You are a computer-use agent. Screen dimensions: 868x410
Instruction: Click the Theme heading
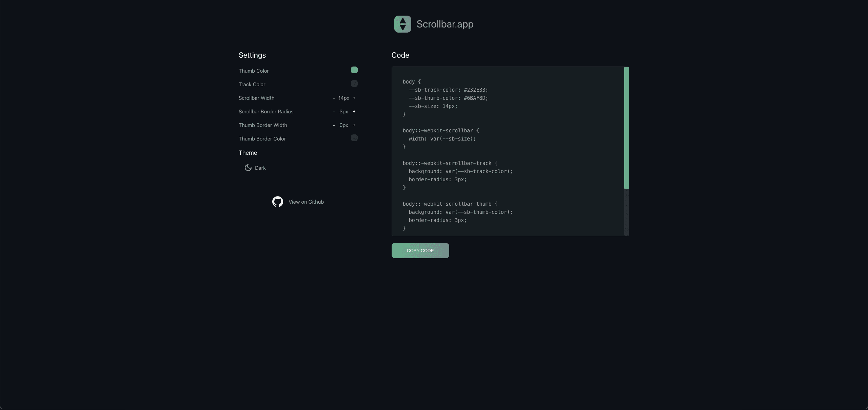[248, 153]
